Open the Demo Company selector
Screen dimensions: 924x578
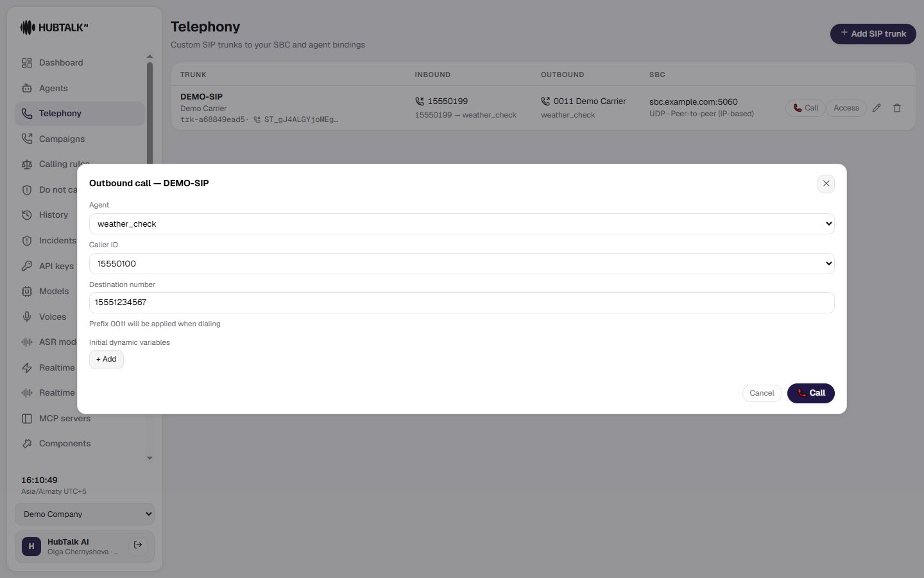click(85, 514)
